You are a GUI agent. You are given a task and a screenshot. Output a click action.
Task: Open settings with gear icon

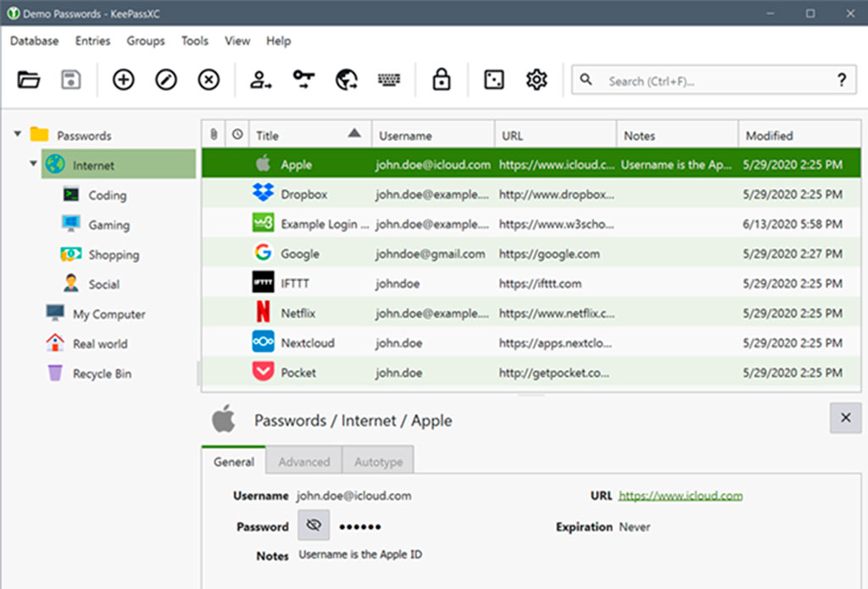coord(537,80)
